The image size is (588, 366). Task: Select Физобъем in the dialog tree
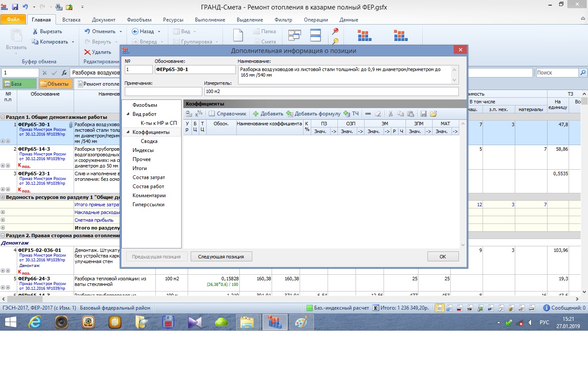(x=145, y=105)
